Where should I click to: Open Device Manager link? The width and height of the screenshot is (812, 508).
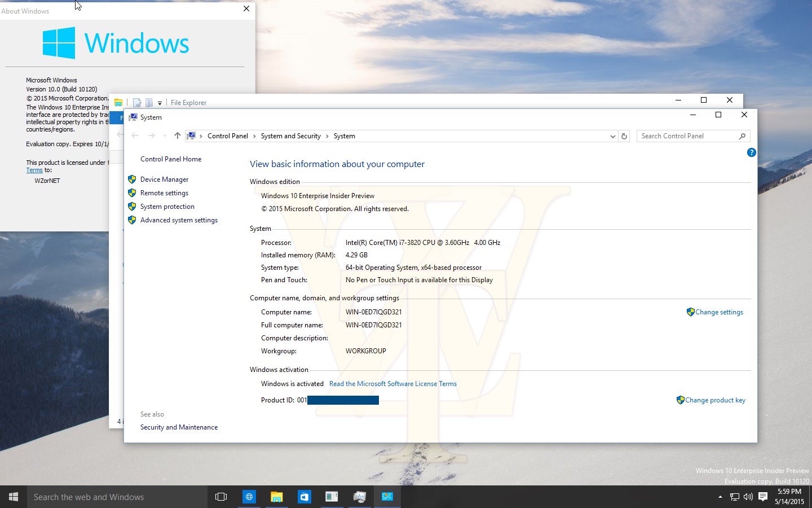(164, 179)
